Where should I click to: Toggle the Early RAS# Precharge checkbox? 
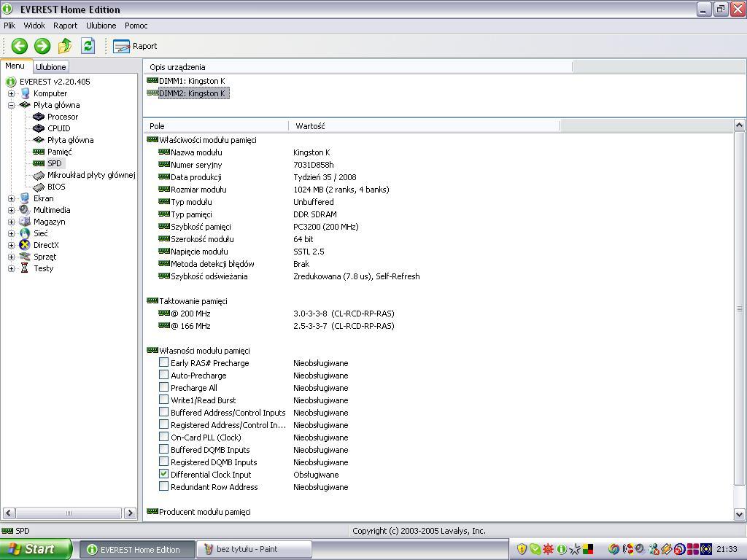pos(163,362)
